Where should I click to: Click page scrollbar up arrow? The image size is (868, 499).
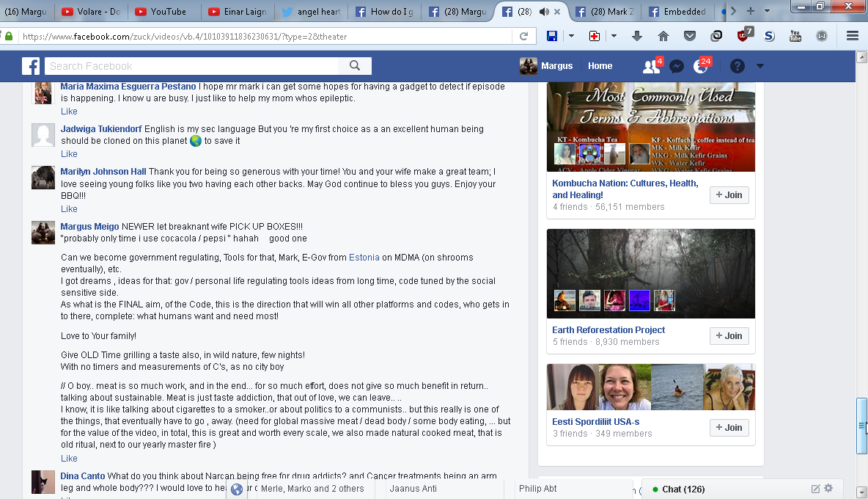(x=861, y=57)
